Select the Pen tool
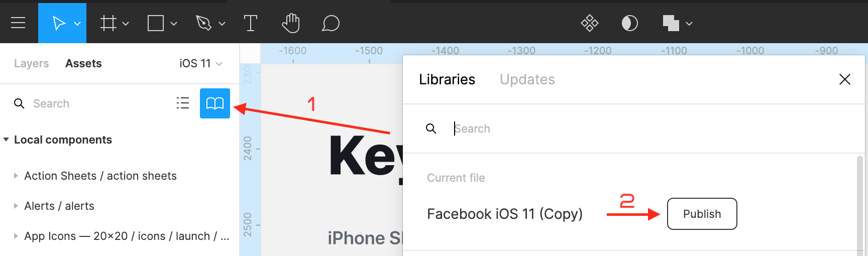868x256 pixels. [203, 23]
